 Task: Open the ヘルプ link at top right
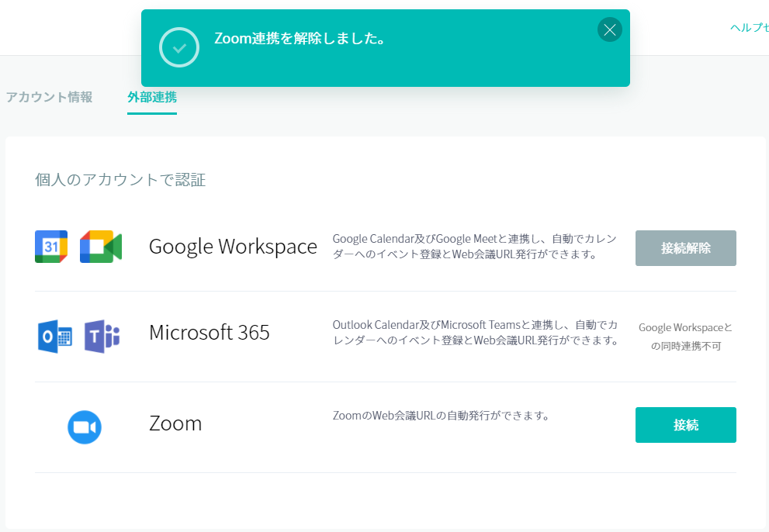pyautogui.click(x=748, y=27)
